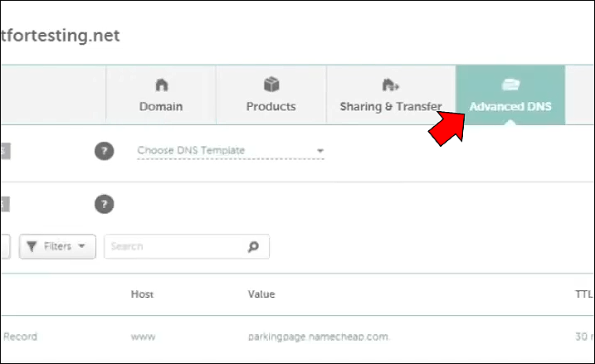The width and height of the screenshot is (595, 364).
Task: Switch to the Domain tab
Action: pyautogui.click(x=161, y=106)
